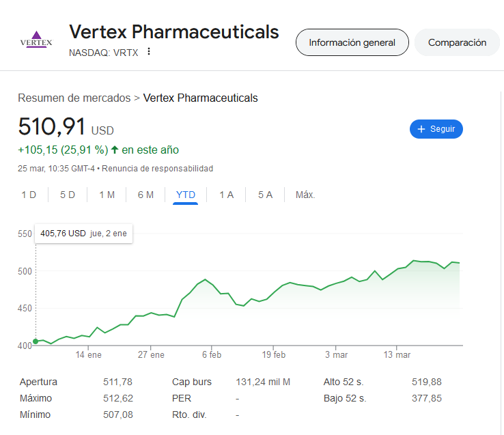The image size is (504, 435).
Task: Select the YTD time range
Action: coord(186,195)
